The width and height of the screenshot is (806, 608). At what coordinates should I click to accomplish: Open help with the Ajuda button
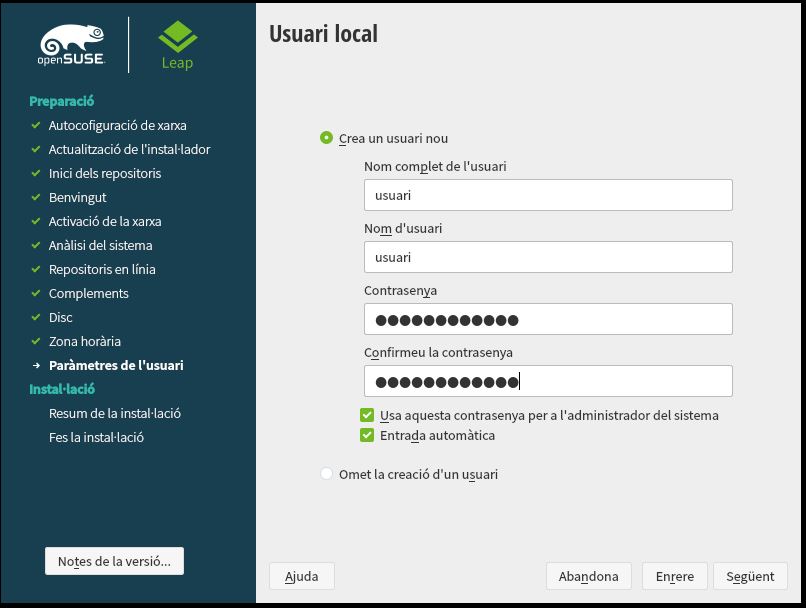coord(301,576)
